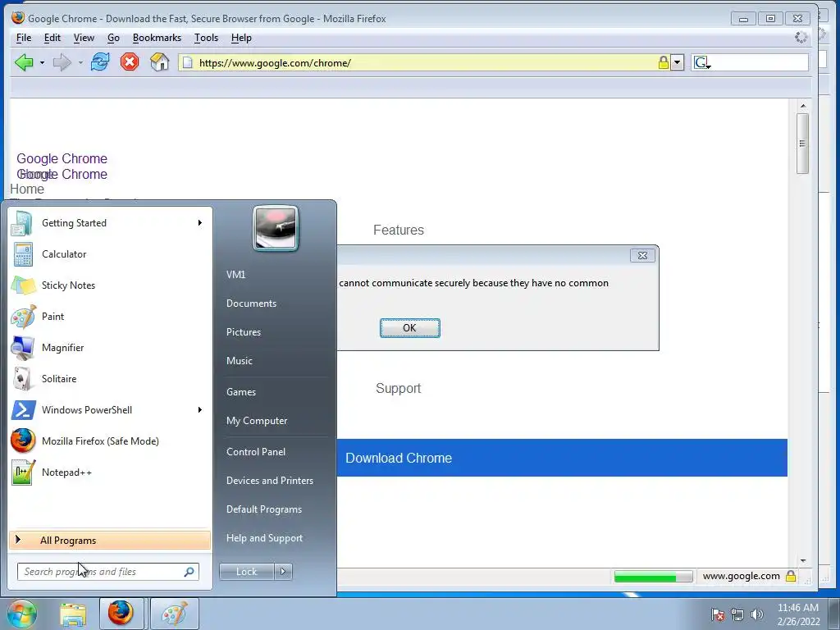840x630 pixels.
Task: Open the View menu in Firefox
Action: click(84, 38)
